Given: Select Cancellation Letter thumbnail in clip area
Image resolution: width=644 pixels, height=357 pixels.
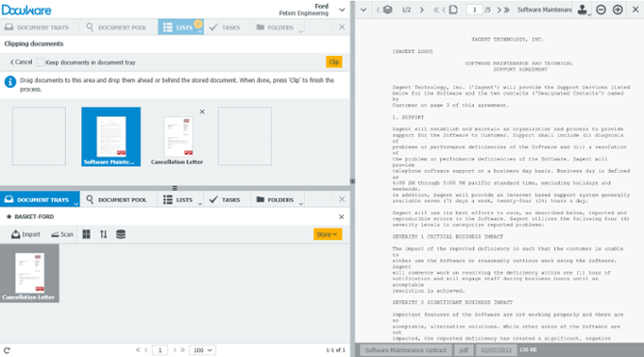Looking at the screenshot, I should [x=177, y=141].
